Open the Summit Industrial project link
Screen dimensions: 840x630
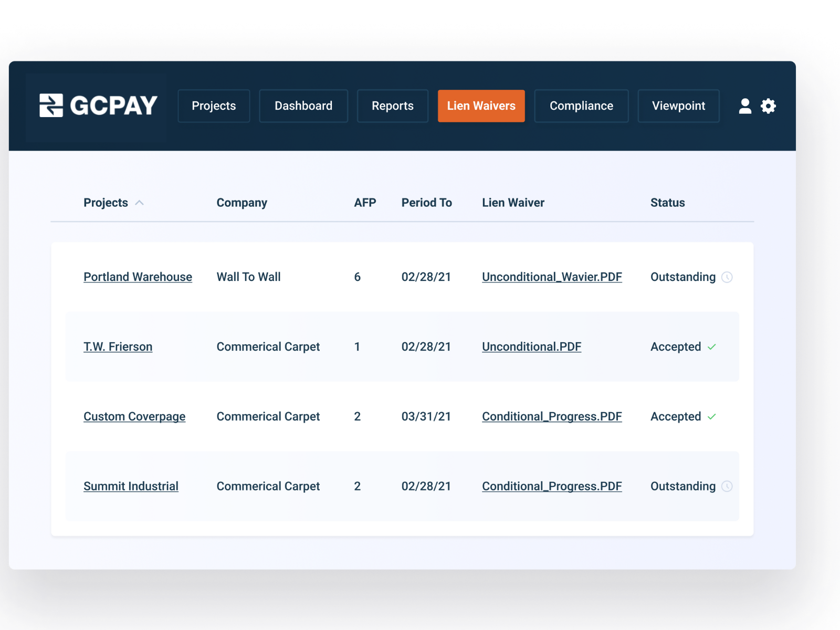[131, 487]
